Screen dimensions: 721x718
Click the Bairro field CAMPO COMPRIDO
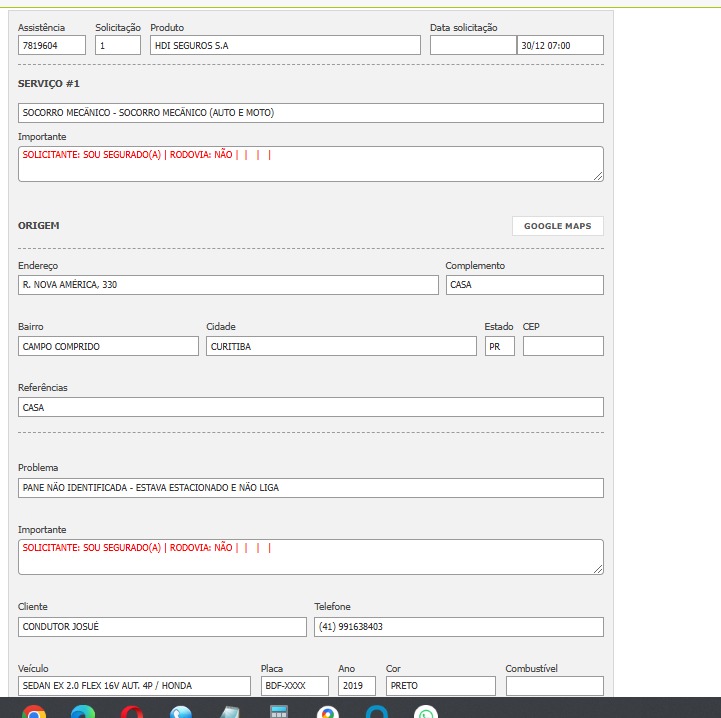point(108,346)
